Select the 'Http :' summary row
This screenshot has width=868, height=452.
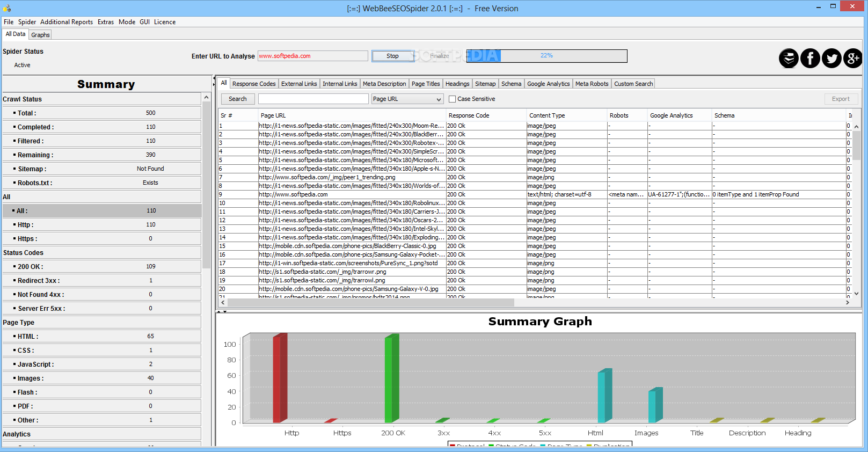102,224
